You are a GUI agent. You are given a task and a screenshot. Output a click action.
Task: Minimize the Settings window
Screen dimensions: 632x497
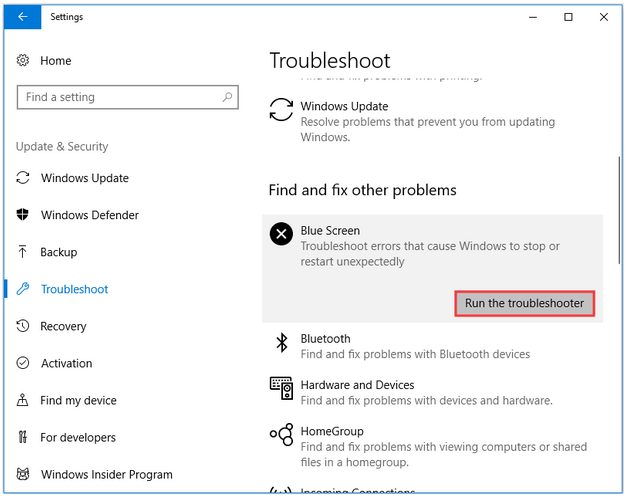tap(533, 17)
